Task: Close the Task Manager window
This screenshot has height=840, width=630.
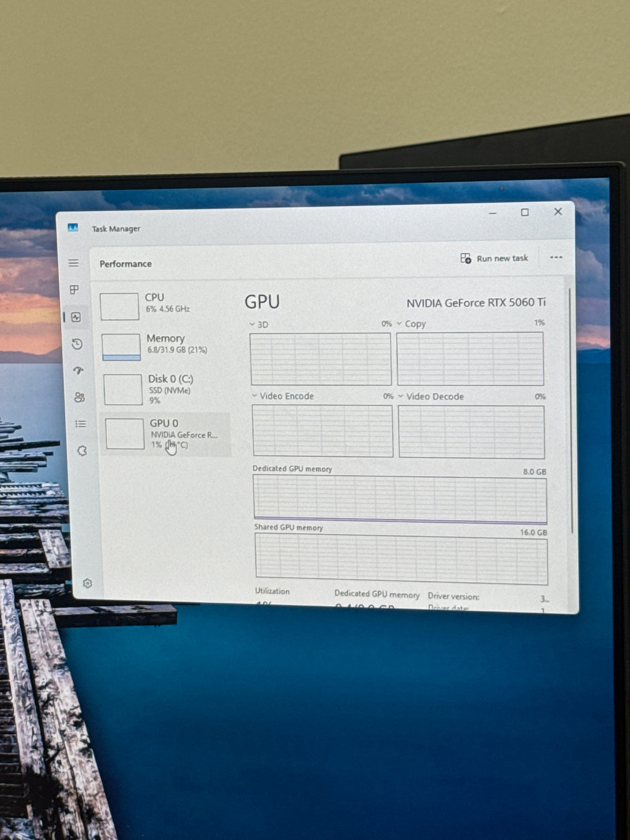Action: pos(558,211)
